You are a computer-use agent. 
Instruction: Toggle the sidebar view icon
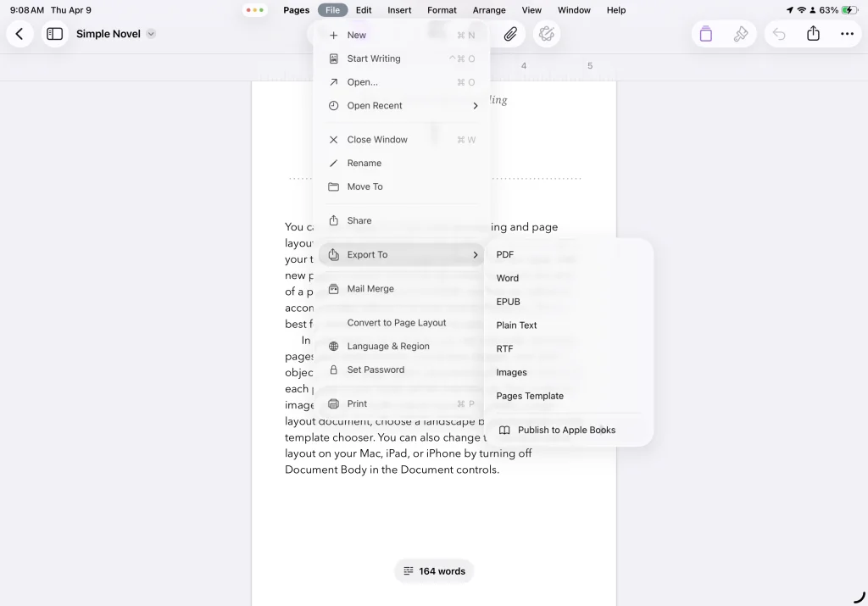pyautogui.click(x=55, y=34)
